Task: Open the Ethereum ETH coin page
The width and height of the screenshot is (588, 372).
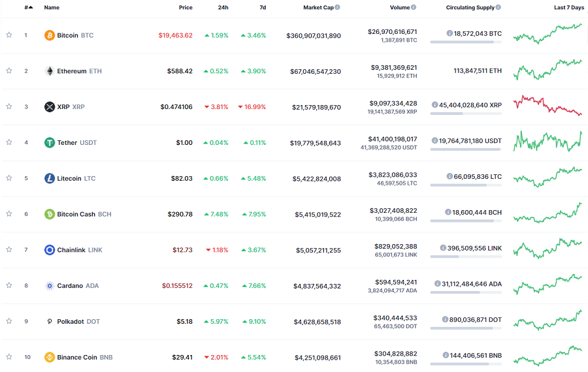Action: (79, 70)
